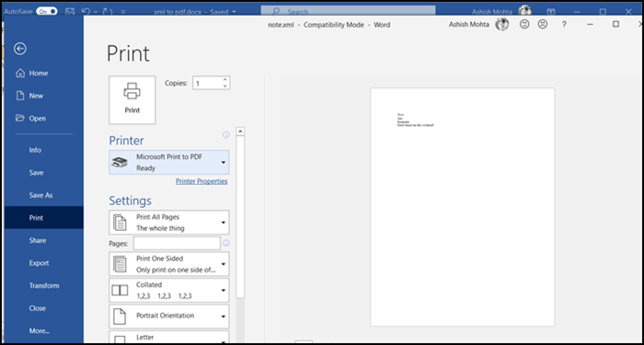Open Help with the question mark
The height and width of the screenshot is (345, 644).
(564, 25)
